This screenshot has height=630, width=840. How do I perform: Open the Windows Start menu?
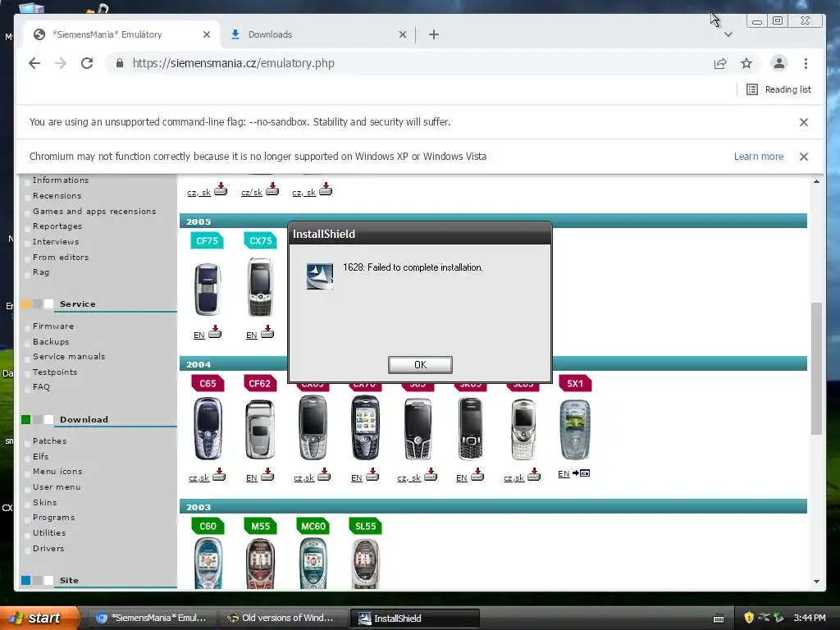[x=39, y=619]
